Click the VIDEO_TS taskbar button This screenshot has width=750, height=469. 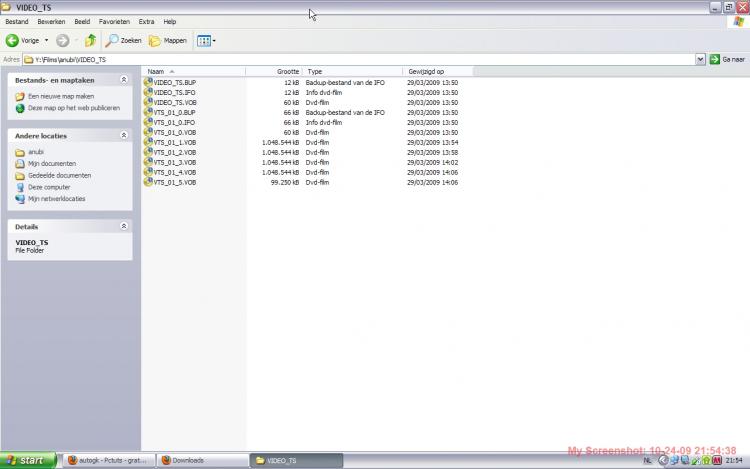296,460
